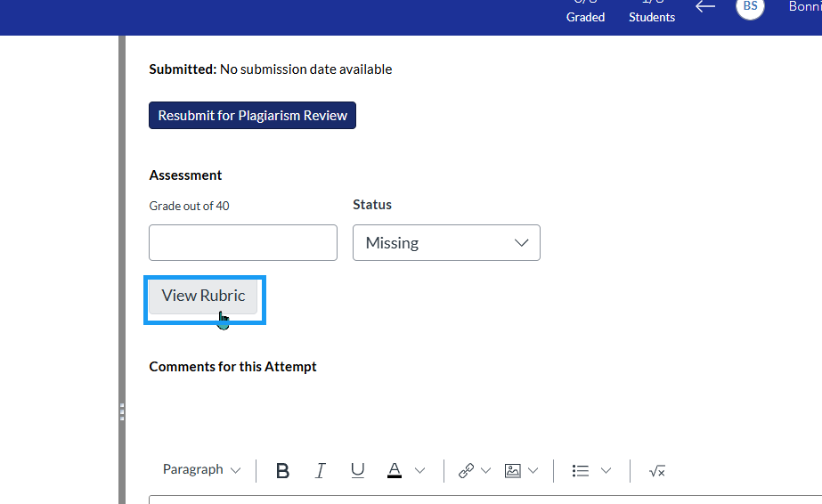Image resolution: width=822 pixels, height=504 pixels.
Task: Click the Students count in header
Action: tap(652, 12)
